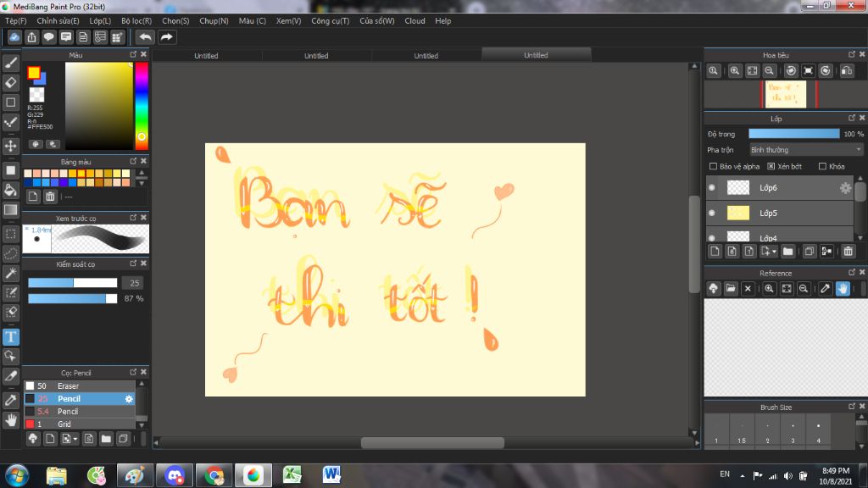Open the Windows Start menu
This screenshot has height=488, width=868.
pos(17,475)
